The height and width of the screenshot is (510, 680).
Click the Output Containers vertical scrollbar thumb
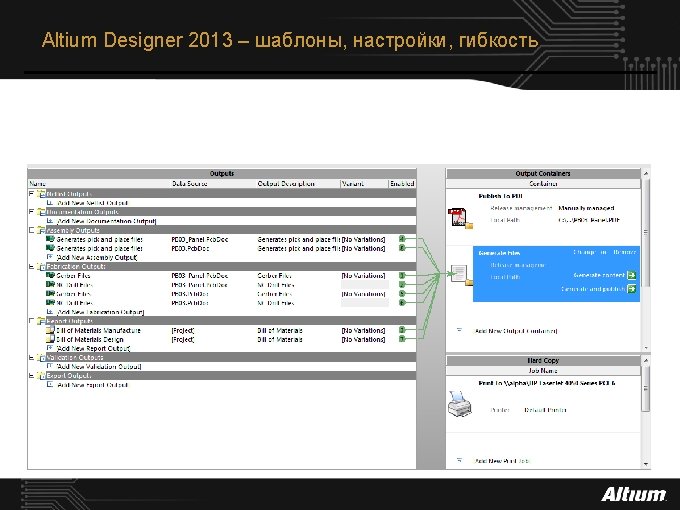pyautogui.click(x=646, y=232)
